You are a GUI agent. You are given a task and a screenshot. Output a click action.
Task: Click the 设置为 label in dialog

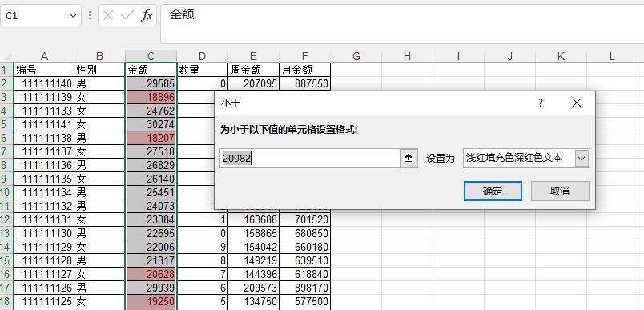440,159
